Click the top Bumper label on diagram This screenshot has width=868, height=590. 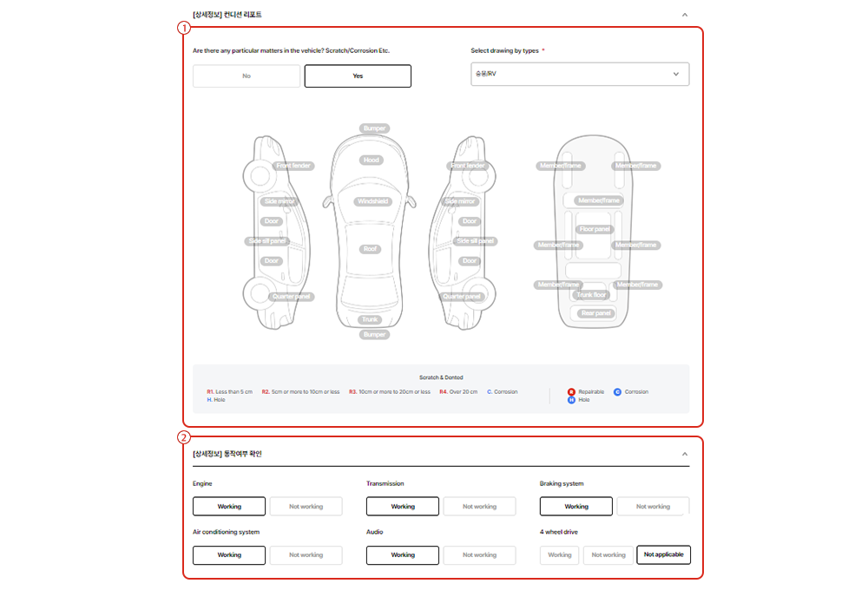(374, 128)
